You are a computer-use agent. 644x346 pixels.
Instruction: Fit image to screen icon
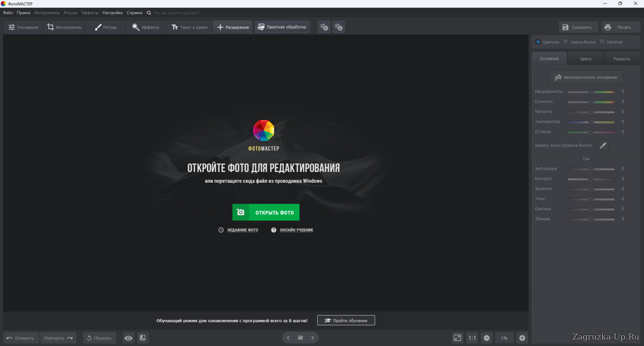click(x=458, y=338)
